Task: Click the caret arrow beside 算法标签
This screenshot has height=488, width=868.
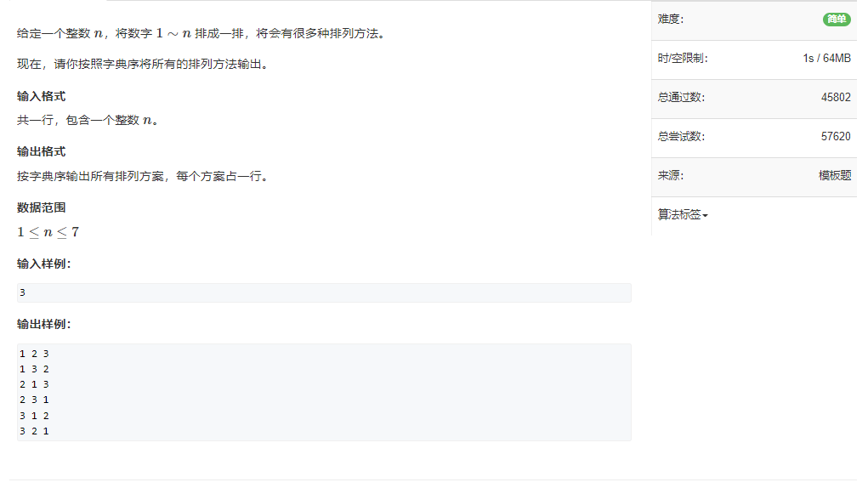Action: coord(706,216)
